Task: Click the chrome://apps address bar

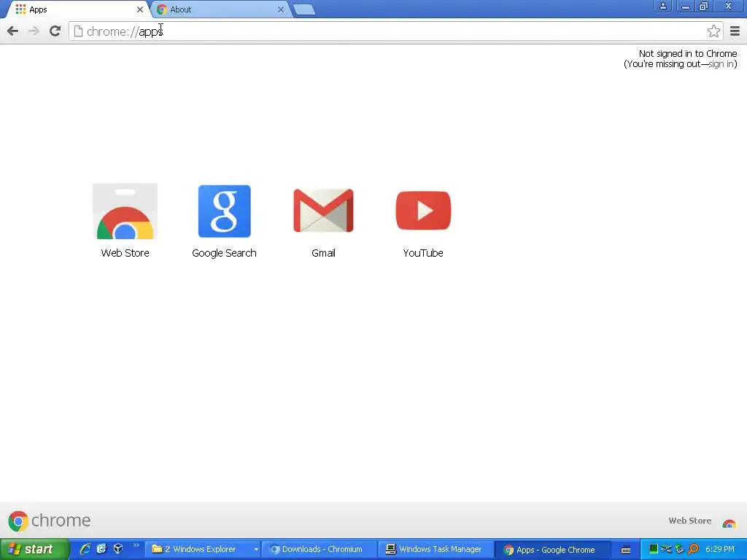Action: [395, 31]
